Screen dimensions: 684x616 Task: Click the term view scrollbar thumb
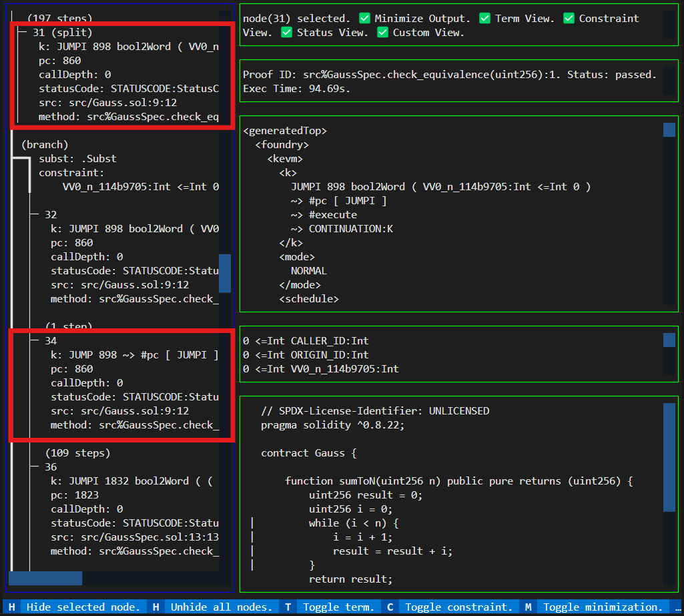pyautogui.click(x=669, y=129)
